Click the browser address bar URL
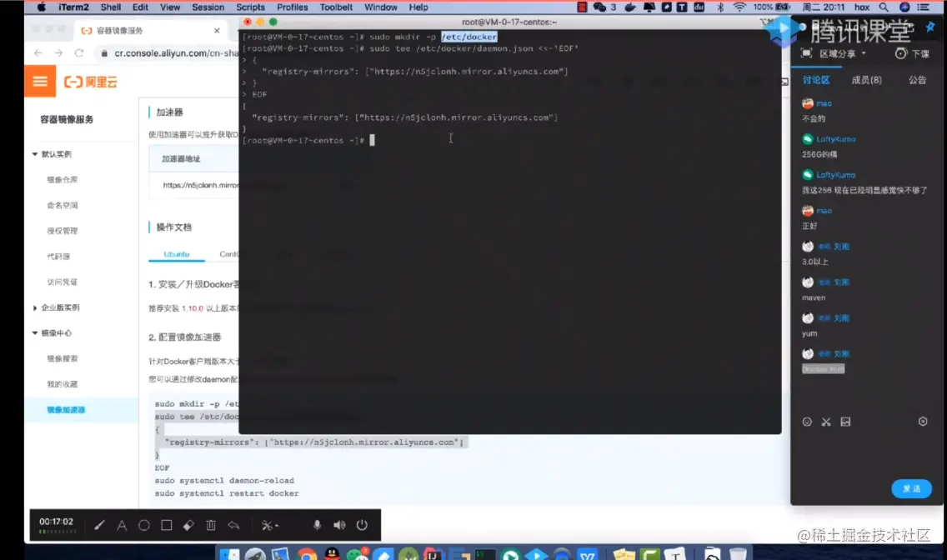947x560 pixels. (177, 53)
